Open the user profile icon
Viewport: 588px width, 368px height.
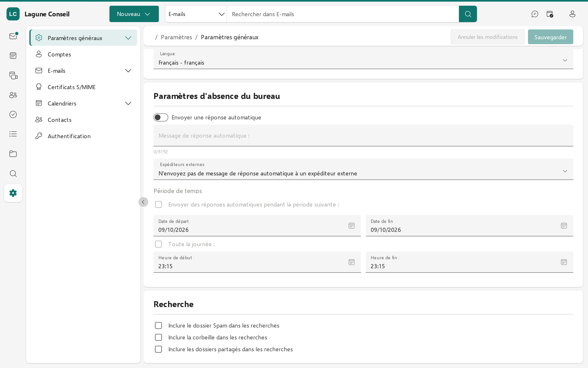coord(572,14)
